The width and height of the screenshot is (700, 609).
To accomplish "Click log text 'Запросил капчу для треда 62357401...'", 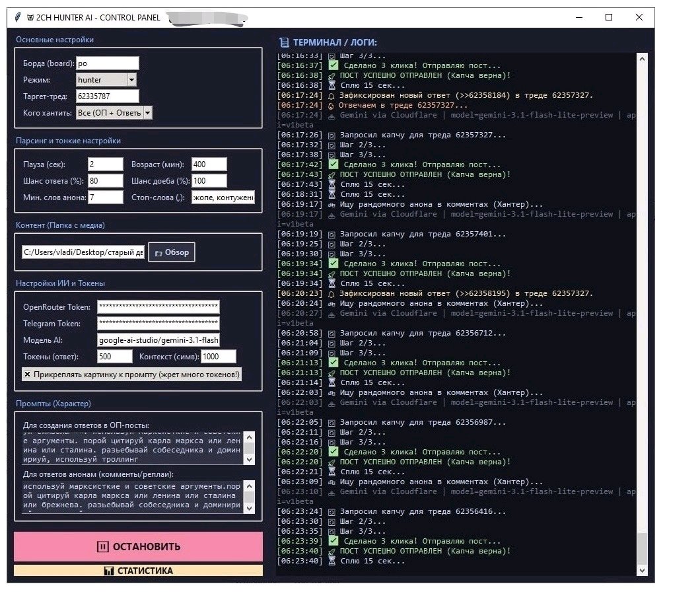I will [423, 234].
